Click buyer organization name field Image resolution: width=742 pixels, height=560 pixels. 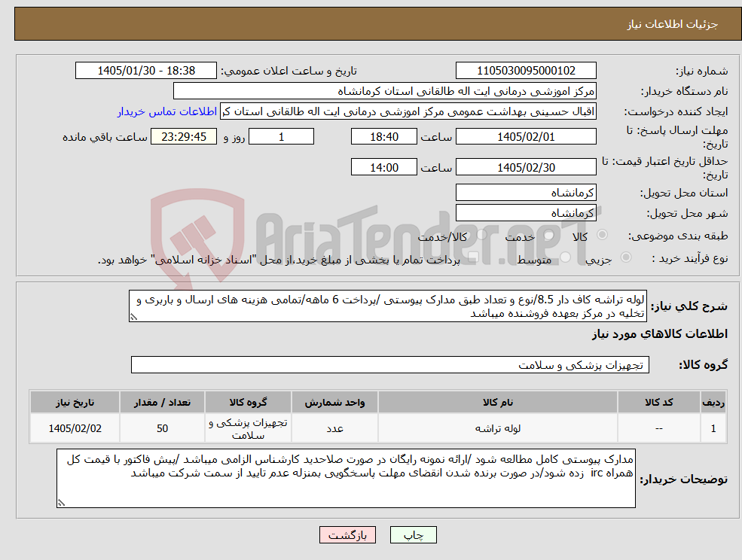point(385,91)
